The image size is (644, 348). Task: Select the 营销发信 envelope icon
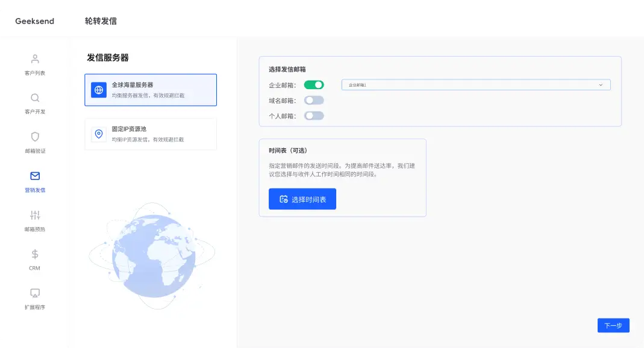click(x=35, y=176)
